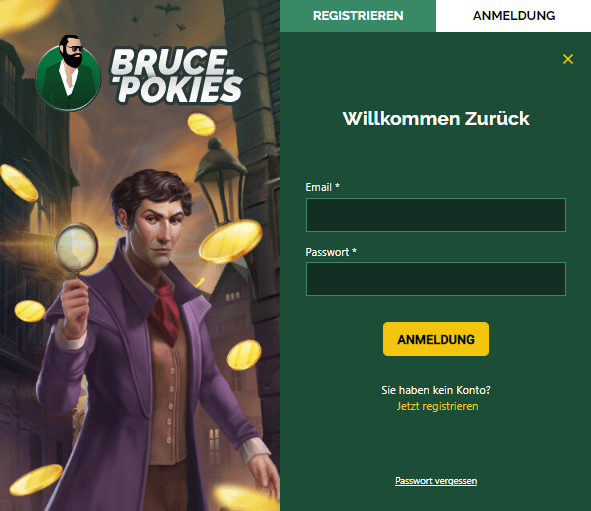Click the bearded Bruce avatar logo
The width and height of the screenshot is (591, 511).
68,74
